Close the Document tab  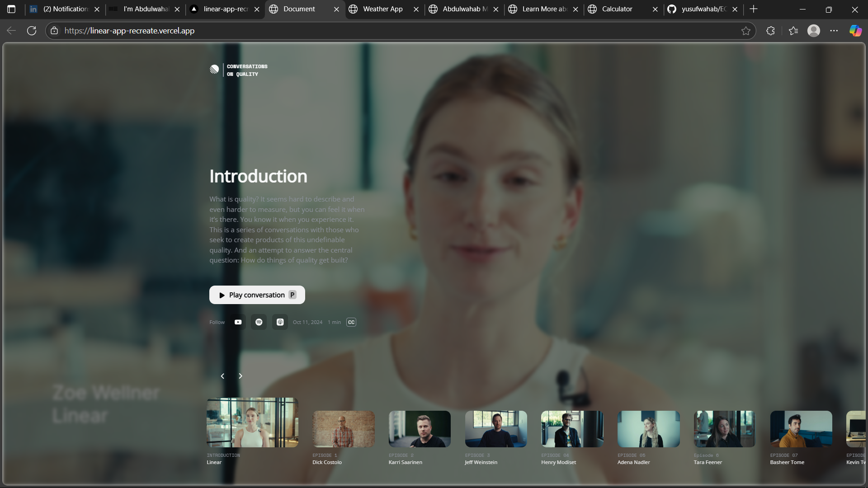(336, 9)
